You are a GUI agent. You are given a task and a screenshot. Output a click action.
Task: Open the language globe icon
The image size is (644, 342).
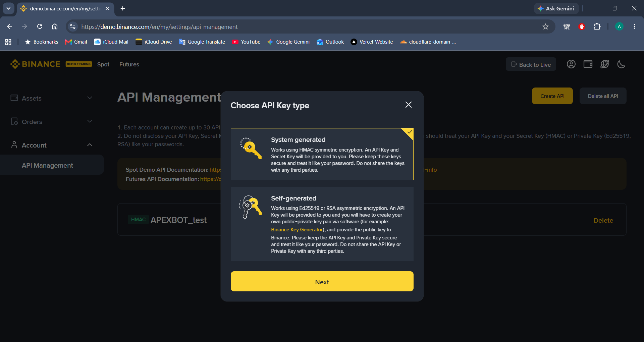[x=604, y=64]
